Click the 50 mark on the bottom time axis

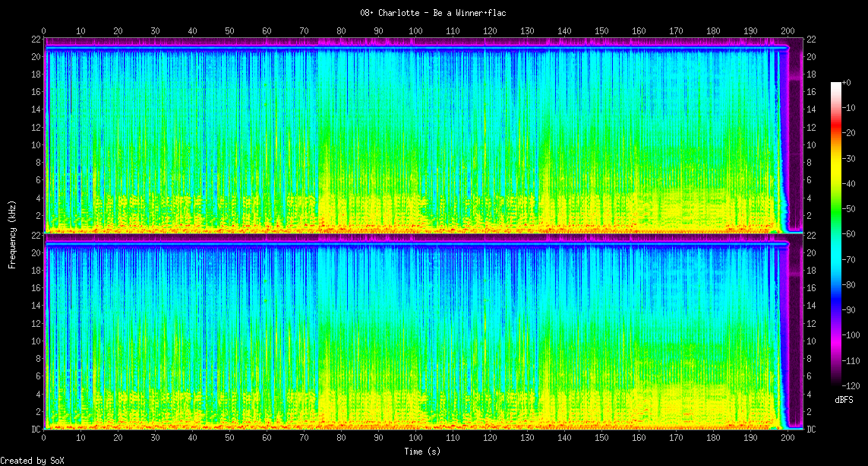point(229,439)
